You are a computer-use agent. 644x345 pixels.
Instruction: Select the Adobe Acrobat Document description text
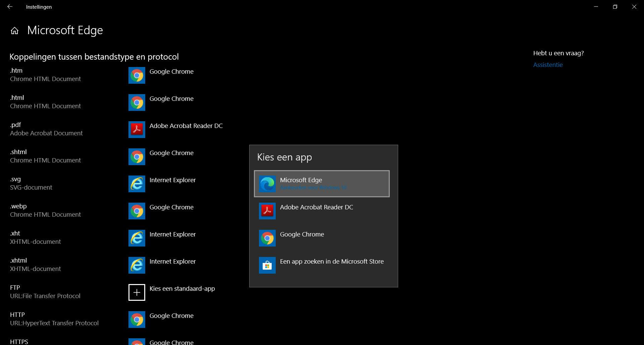click(x=46, y=133)
